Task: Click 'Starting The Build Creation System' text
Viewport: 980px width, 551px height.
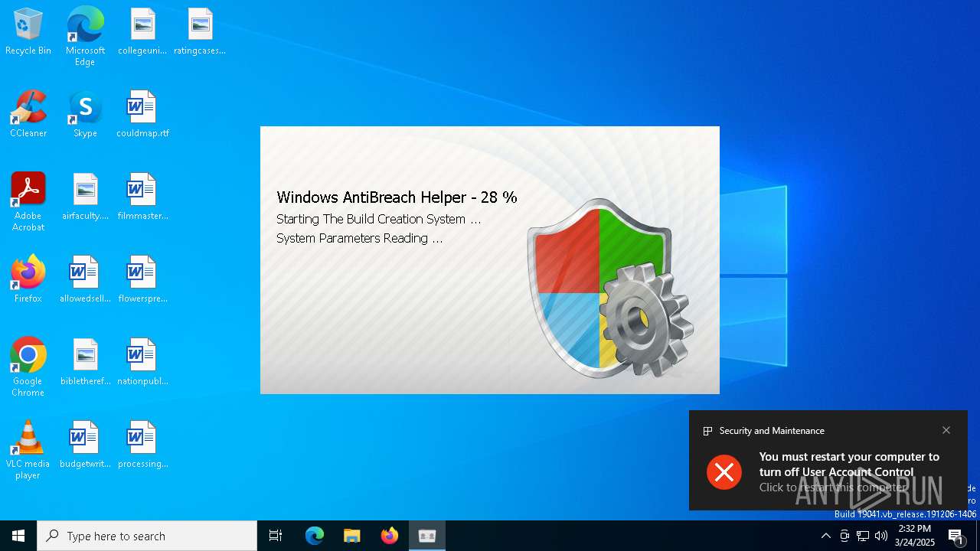Action: pyautogui.click(x=379, y=219)
